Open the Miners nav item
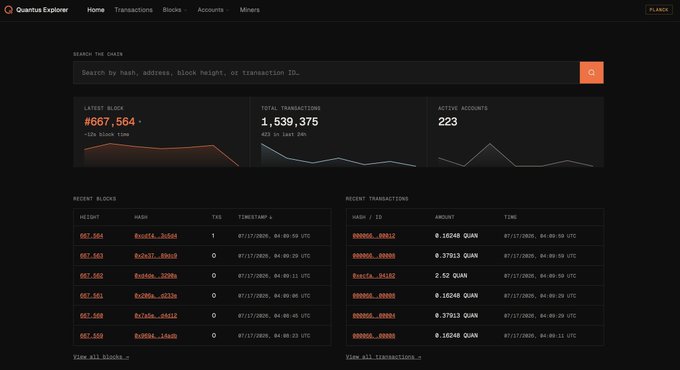Viewport: 680px width, 370px height. coord(249,10)
